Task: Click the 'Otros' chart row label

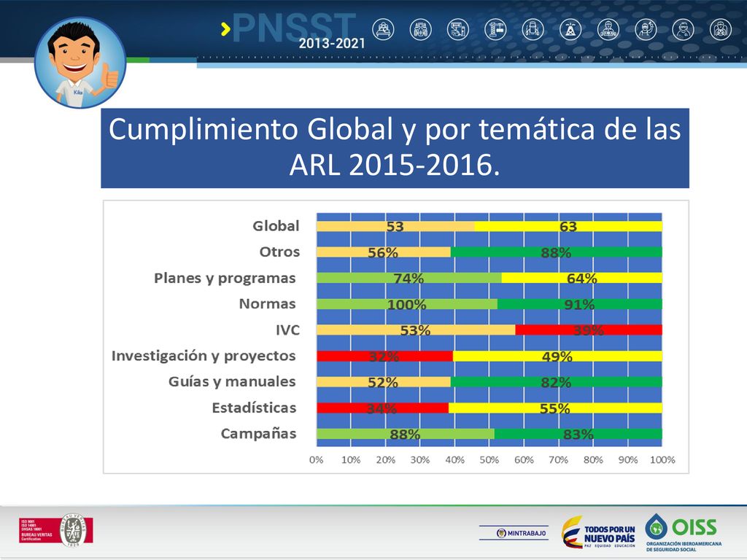Action: click(279, 252)
